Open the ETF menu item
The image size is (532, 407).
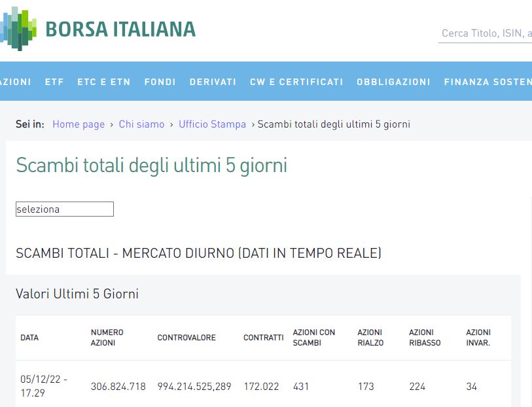pos(54,82)
